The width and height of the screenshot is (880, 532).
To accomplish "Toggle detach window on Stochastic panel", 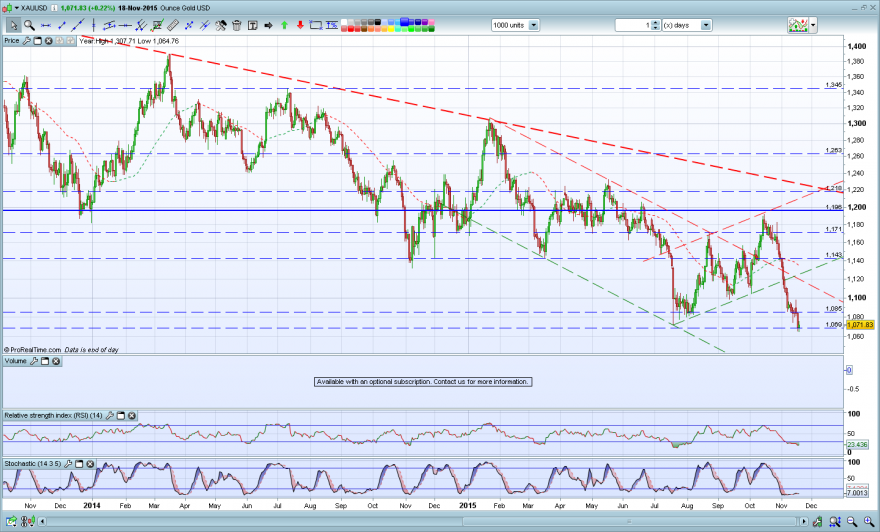I will pyautogui.click(x=79, y=464).
